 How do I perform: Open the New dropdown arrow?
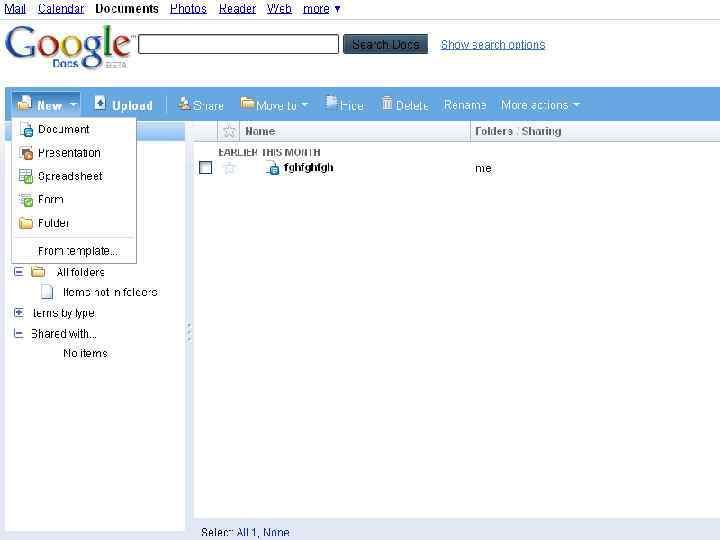[x=73, y=105]
